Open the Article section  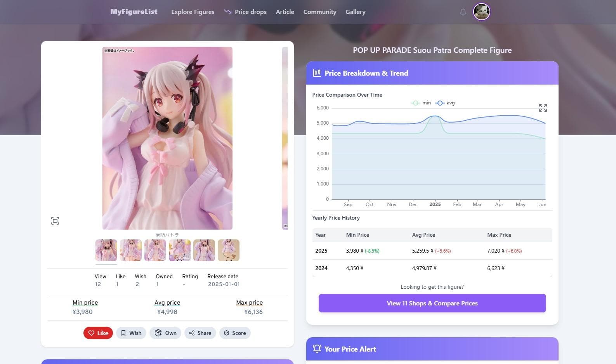tap(285, 12)
